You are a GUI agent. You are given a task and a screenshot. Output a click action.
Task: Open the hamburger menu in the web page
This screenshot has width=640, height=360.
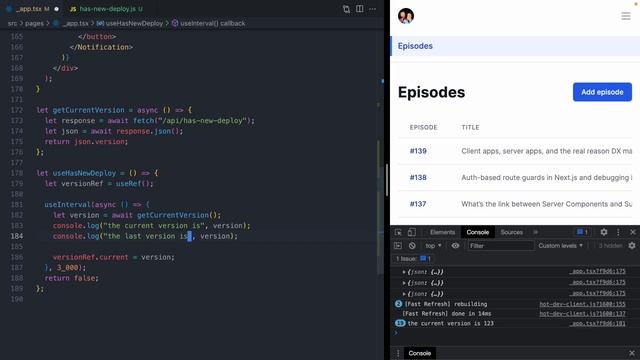pyautogui.click(x=626, y=16)
